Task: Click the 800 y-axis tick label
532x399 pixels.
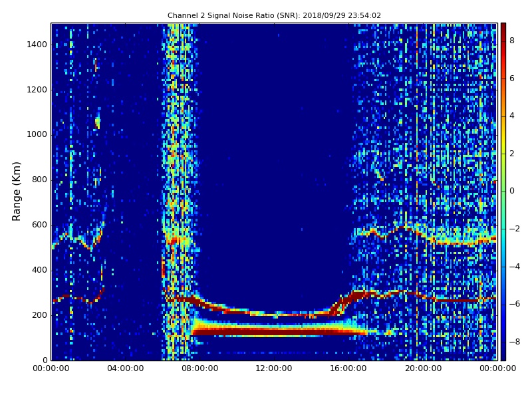Action: click(x=39, y=180)
